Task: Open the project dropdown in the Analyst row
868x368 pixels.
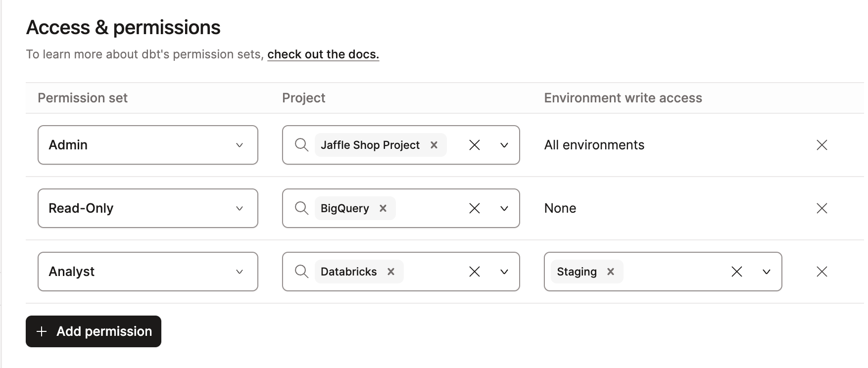Action: coord(504,272)
